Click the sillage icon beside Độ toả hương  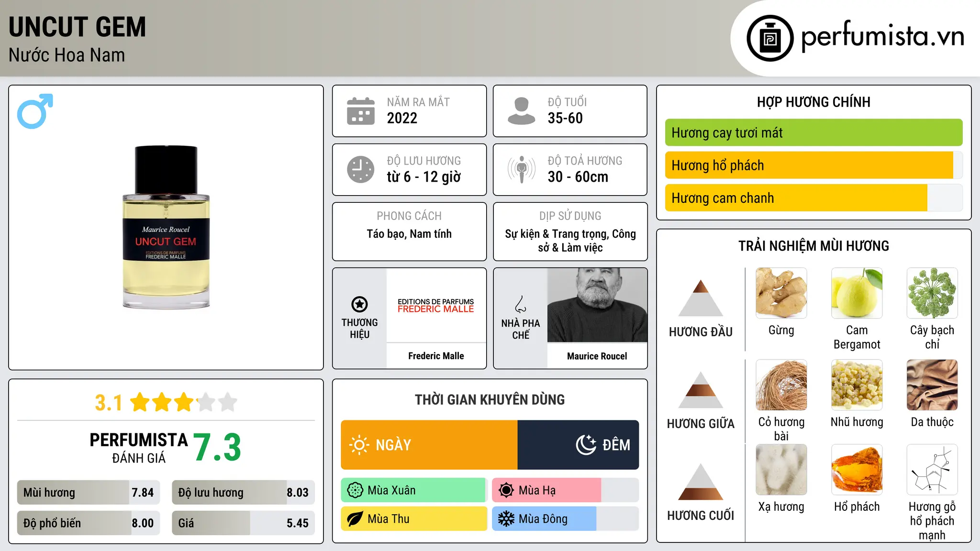pyautogui.click(x=522, y=169)
